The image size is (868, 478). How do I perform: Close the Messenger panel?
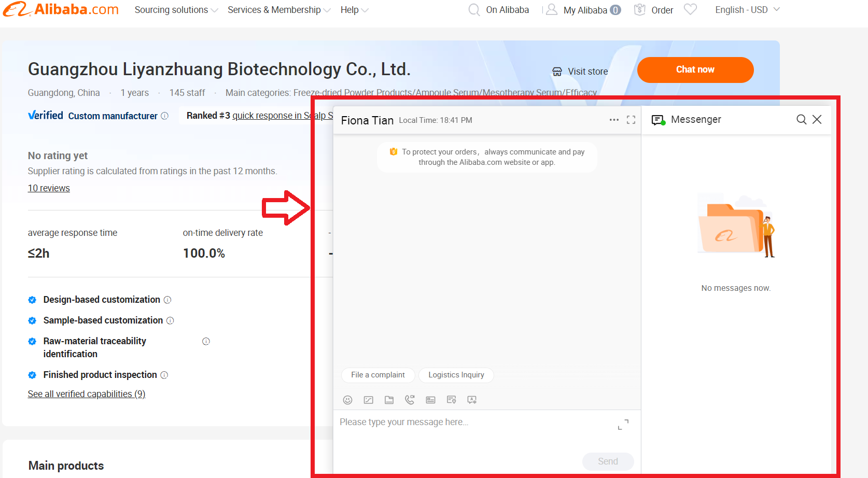817,120
